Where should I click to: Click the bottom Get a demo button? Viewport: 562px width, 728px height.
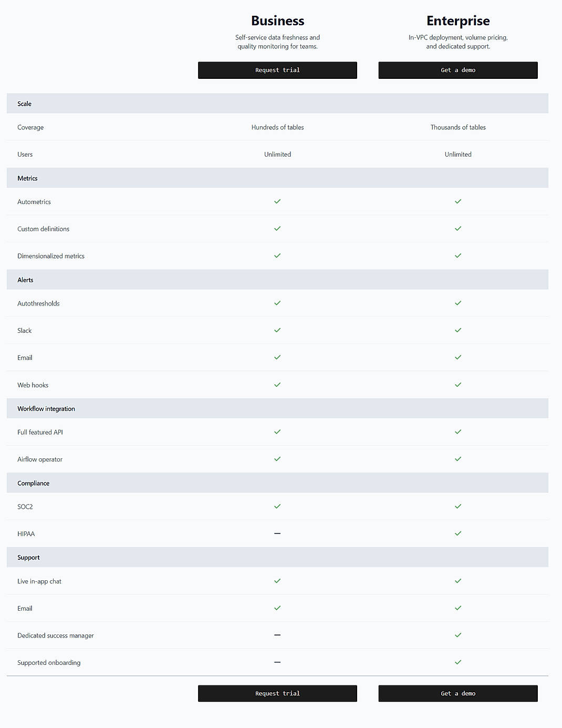coord(457,693)
